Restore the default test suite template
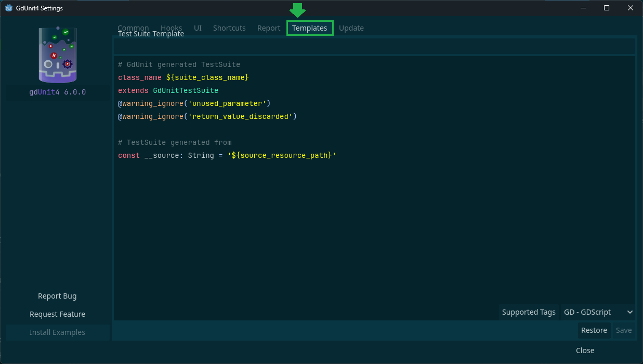 tap(594, 330)
